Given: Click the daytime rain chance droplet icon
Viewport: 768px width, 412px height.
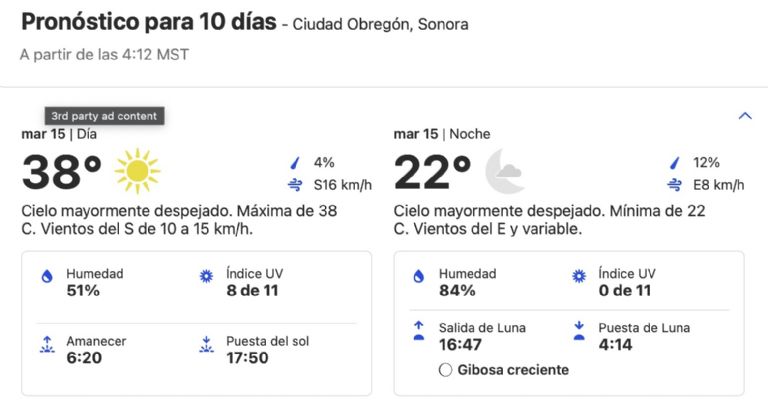Looking at the screenshot, I should [x=295, y=163].
